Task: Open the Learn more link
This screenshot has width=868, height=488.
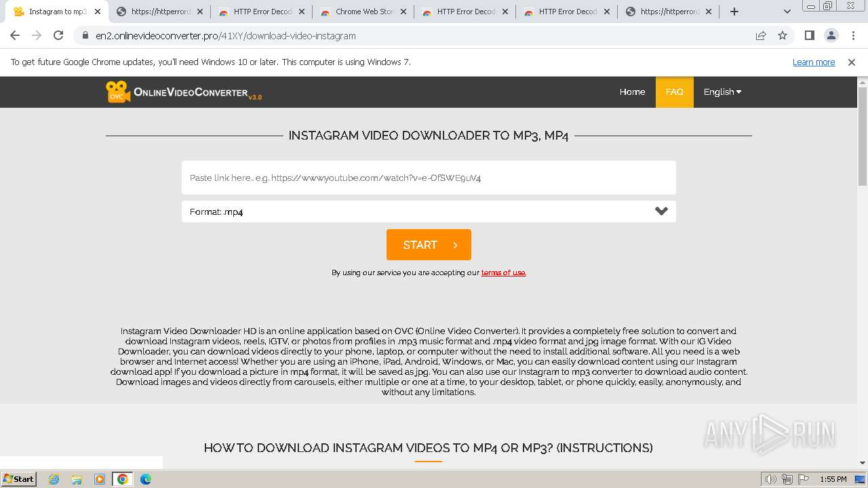Action: pos(814,62)
